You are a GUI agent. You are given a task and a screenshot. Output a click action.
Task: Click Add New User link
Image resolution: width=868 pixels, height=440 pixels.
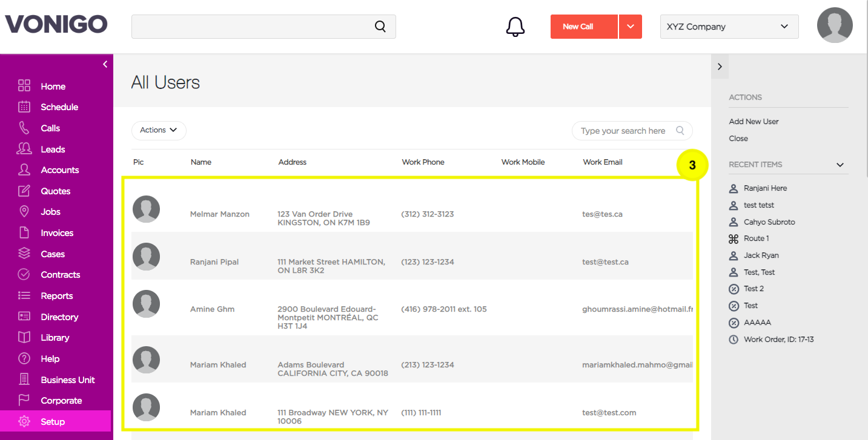click(x=754, y=122)
